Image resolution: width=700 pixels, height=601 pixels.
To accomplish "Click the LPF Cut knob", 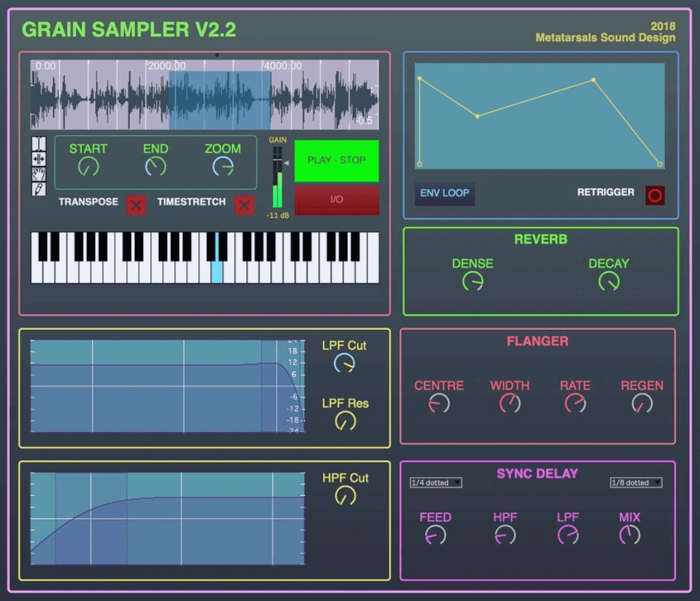I will point(344,363).
